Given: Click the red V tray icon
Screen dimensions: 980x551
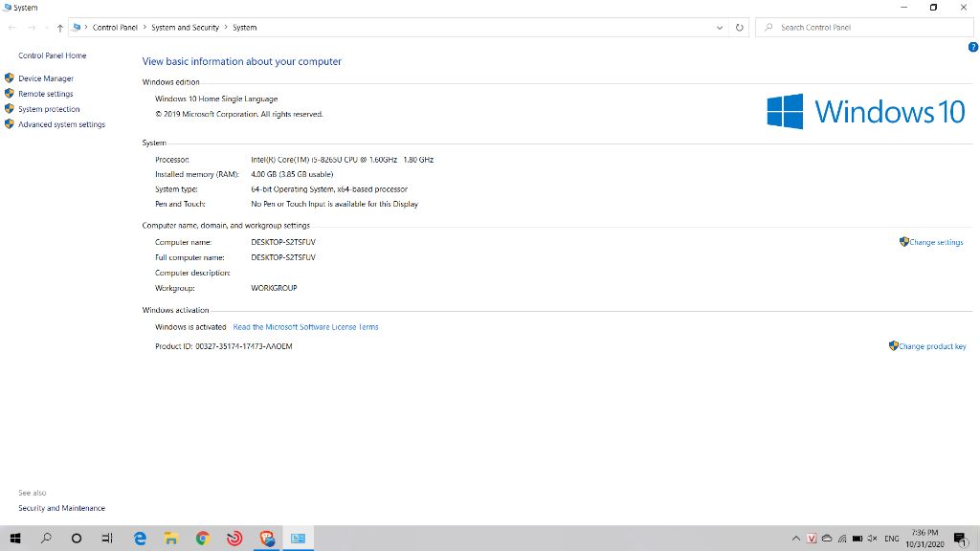Looking at the screenshot, I should click(812, 539).
